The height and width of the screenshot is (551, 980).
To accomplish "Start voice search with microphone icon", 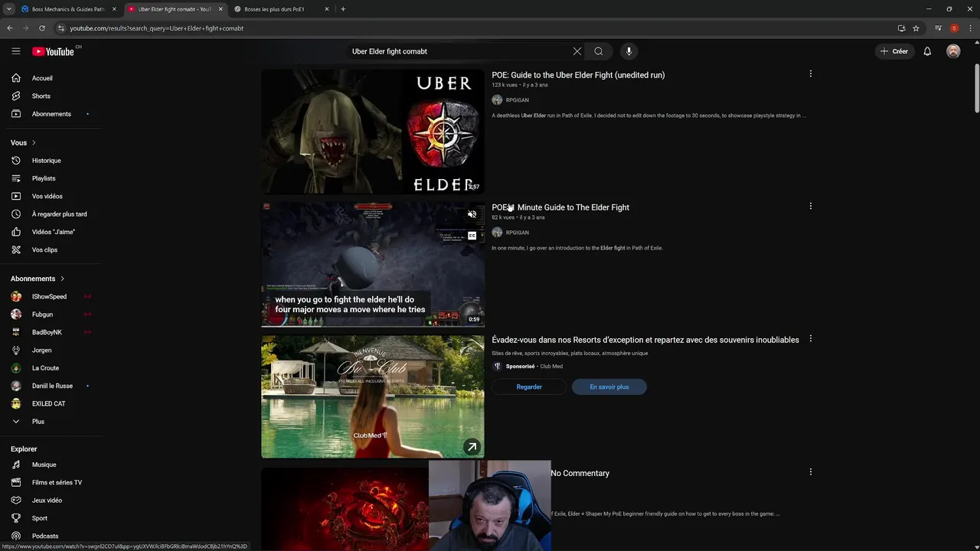I will [629, 51].
